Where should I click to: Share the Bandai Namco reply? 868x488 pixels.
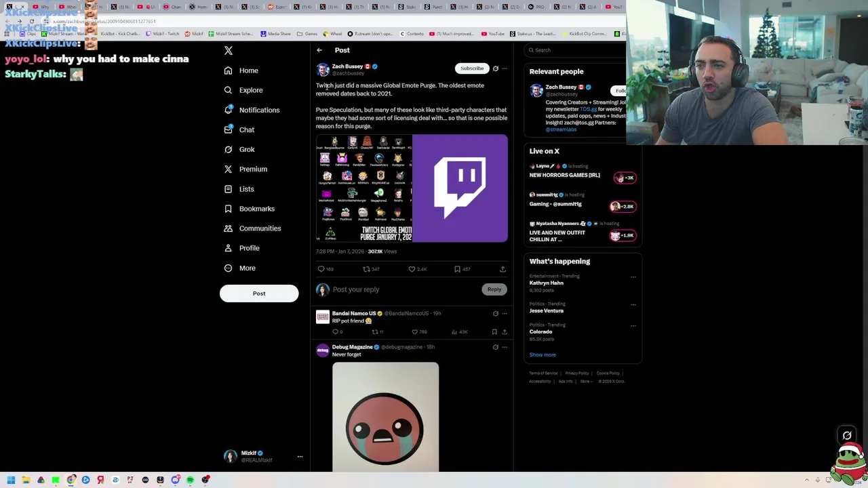[x=505, y=332]
